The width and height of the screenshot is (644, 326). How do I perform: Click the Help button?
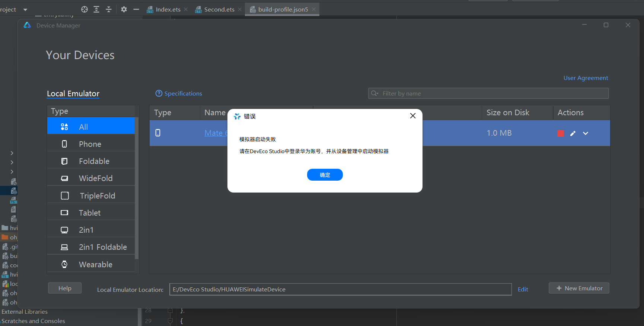coord(65,288)
